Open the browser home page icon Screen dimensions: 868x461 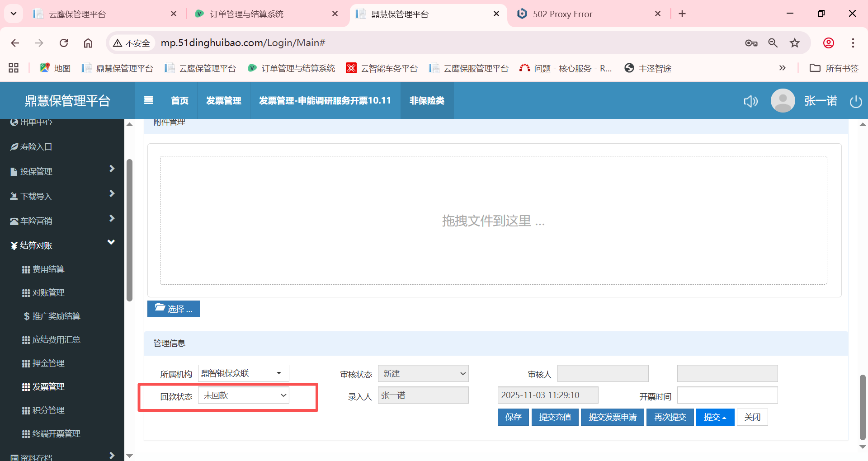coord(88,43)
